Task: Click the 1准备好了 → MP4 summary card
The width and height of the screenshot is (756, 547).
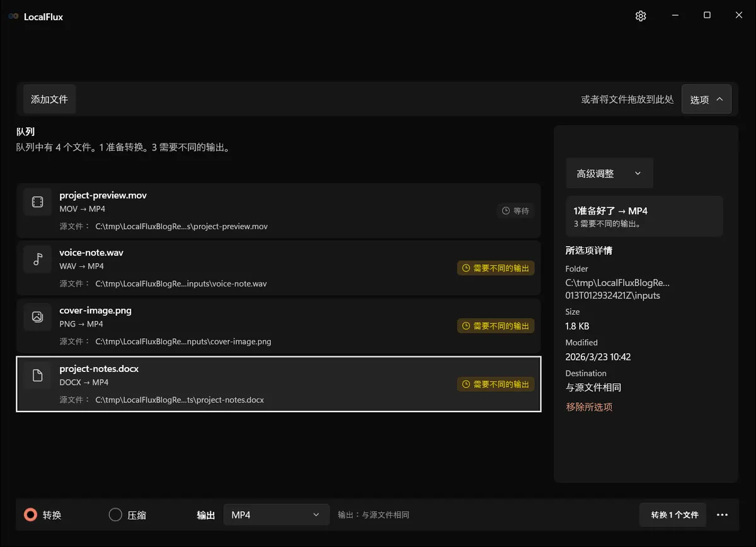Action: coord(644,216)
